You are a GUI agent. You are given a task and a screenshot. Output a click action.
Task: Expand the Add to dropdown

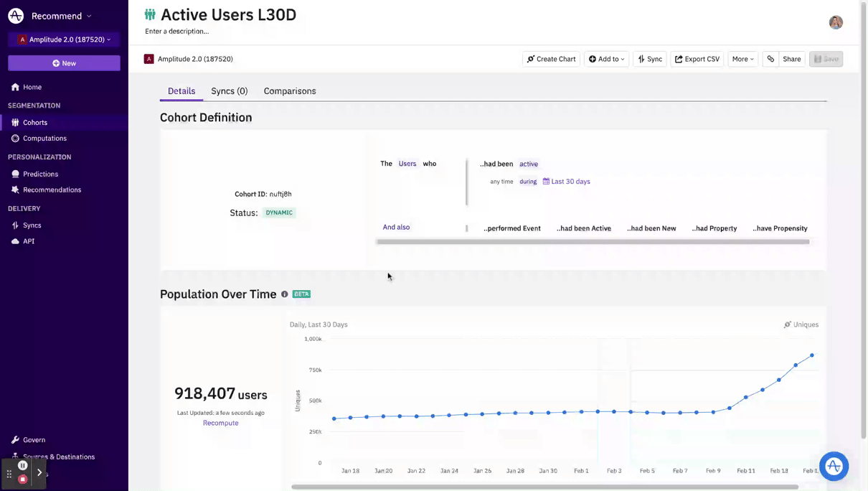pyautogui.click(x=606, y=59)
